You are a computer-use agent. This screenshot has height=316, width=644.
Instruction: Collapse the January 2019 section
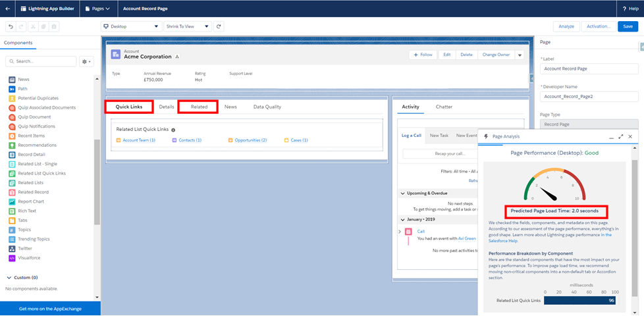[x=402, y=220]
